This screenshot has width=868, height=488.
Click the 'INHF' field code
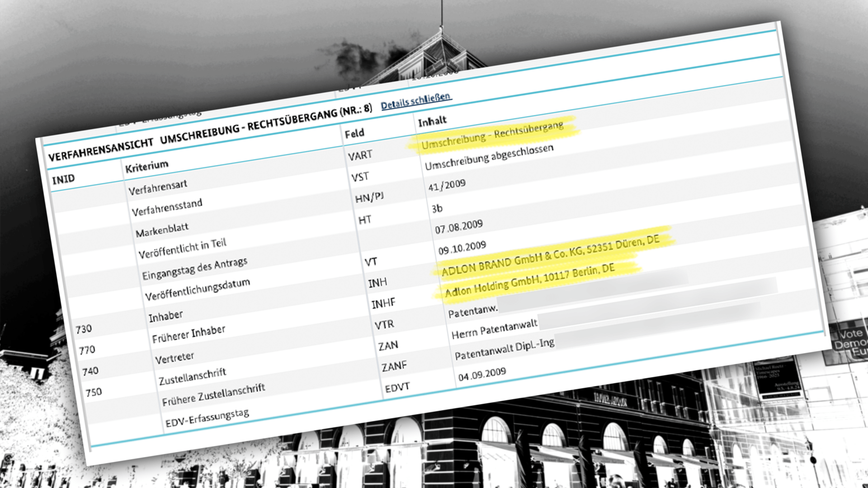[383, 303]
